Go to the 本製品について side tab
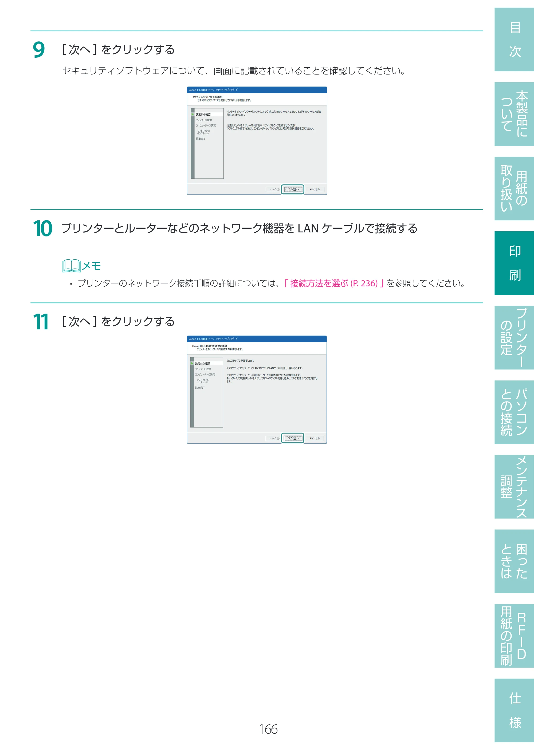The height and width of the screenshot is (756, 534). (x=514, y=114)
